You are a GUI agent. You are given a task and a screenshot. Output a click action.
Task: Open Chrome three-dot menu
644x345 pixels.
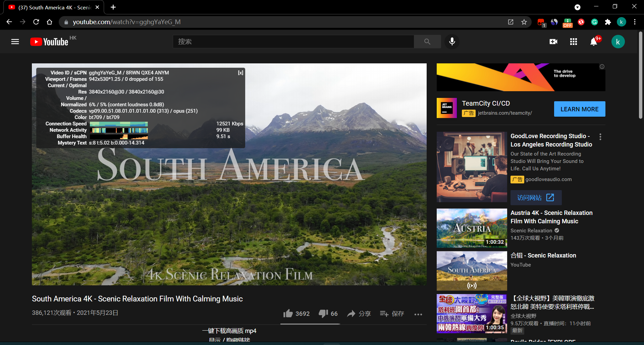click(635, 22)
